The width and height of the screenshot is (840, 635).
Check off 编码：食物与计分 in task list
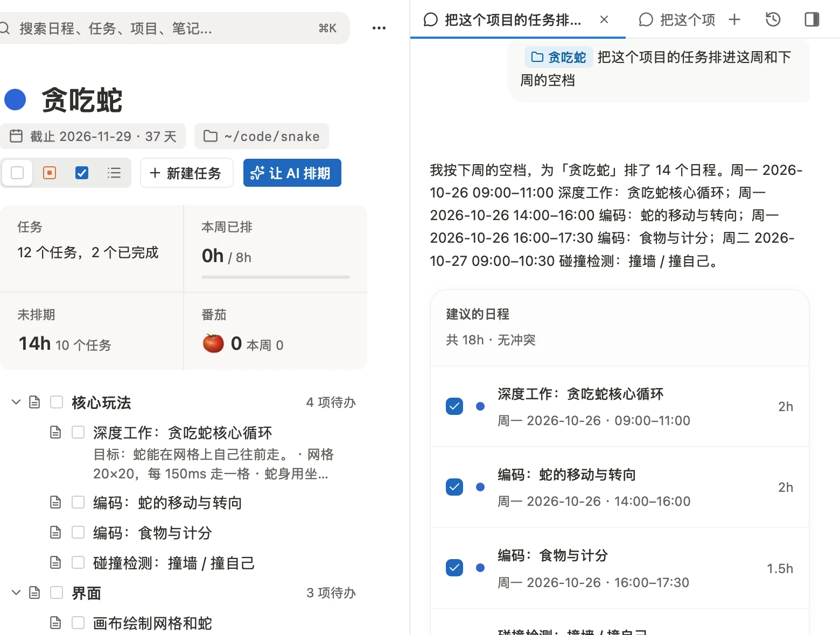78,532
